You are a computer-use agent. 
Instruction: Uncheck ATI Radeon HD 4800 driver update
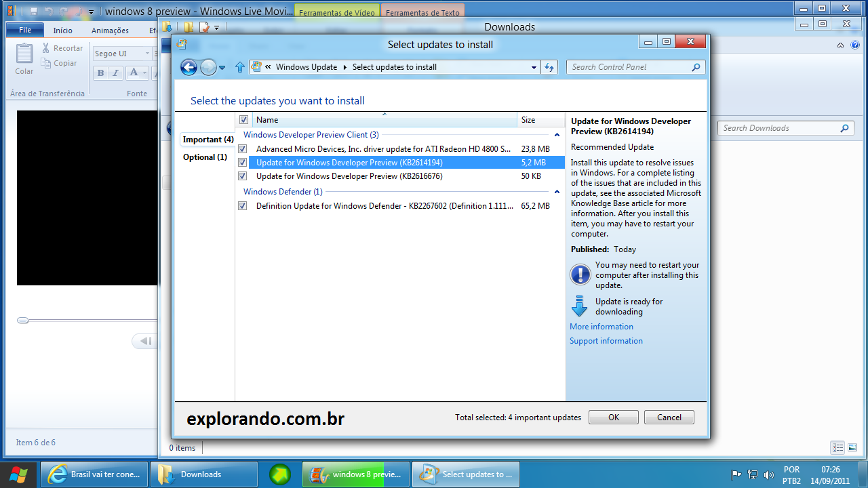[242, 148]
